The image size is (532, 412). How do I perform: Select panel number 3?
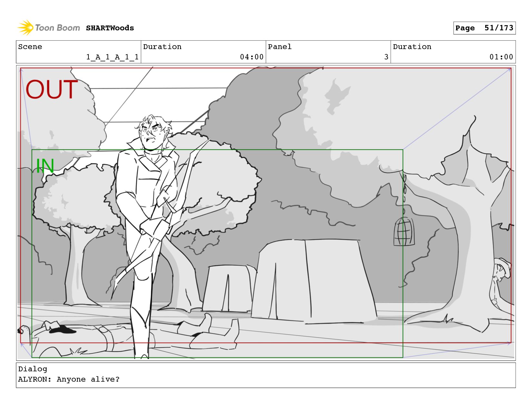[386, 57]
